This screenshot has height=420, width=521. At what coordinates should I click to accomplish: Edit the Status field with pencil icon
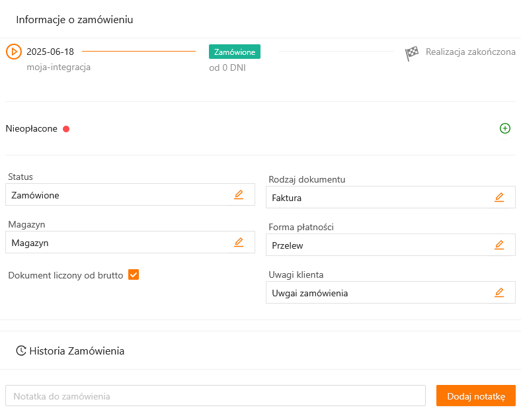click(x=239, y=194)
